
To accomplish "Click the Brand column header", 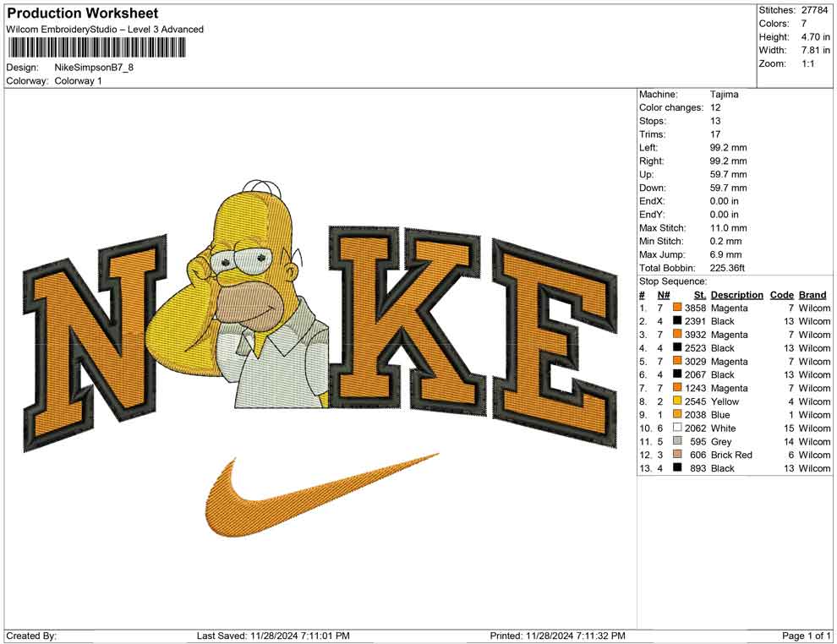I will pyautogui.click(x=812, y=295).
